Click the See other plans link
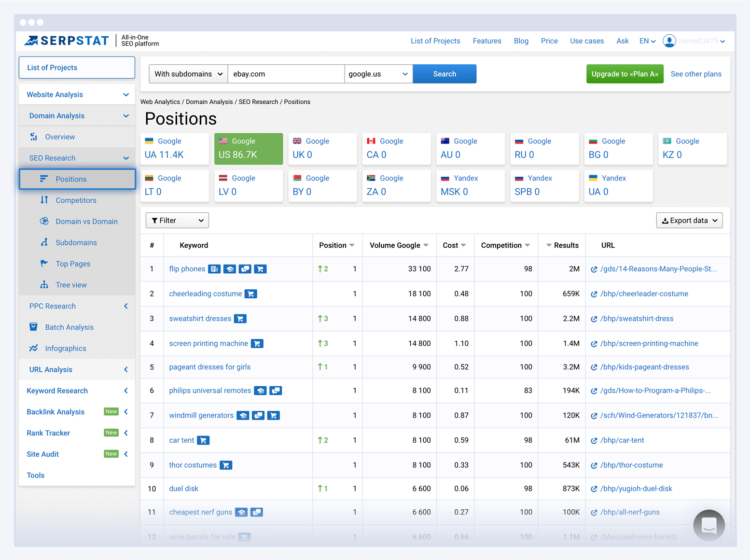Viewport: 750px width, 560px height. click(x=696, y=74)
